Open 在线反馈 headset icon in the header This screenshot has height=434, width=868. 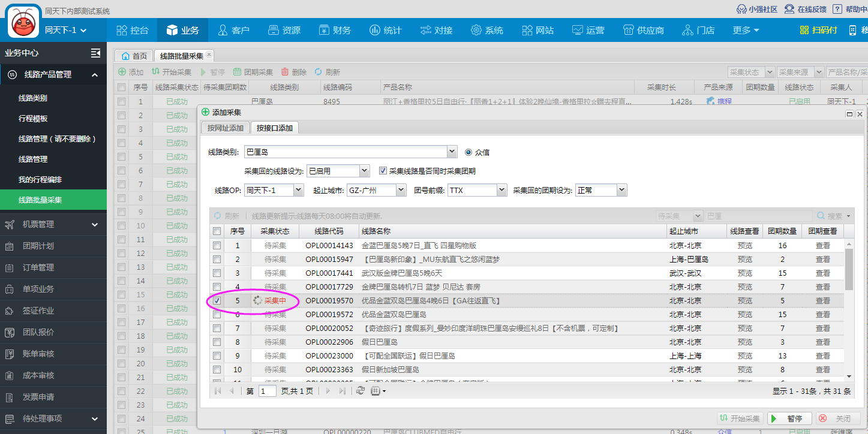coord(788,9)
